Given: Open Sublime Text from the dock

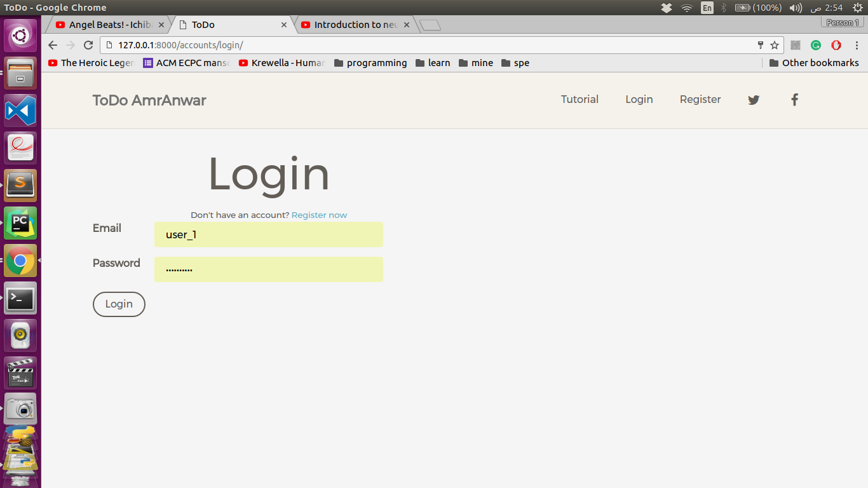Looking at the screenshot, I should [x=20, y=185].
